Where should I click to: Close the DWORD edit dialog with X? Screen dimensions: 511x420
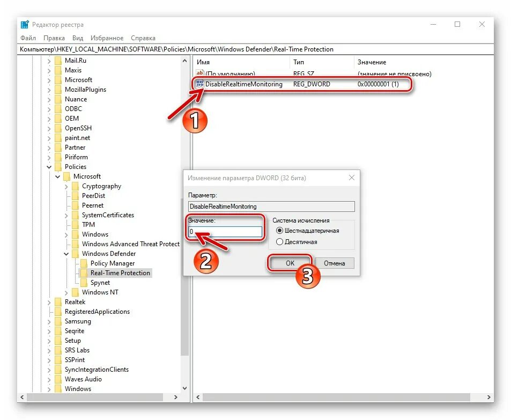coord(352,178)
